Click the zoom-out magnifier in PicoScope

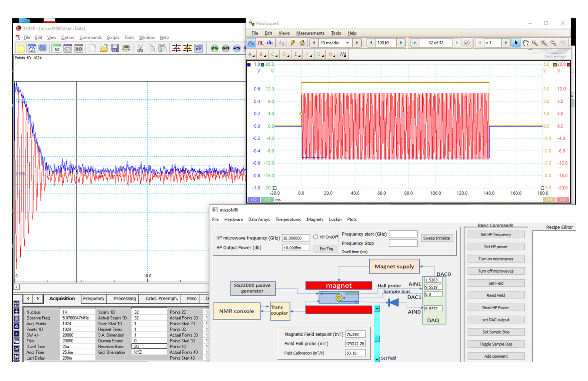pos(553,43)
